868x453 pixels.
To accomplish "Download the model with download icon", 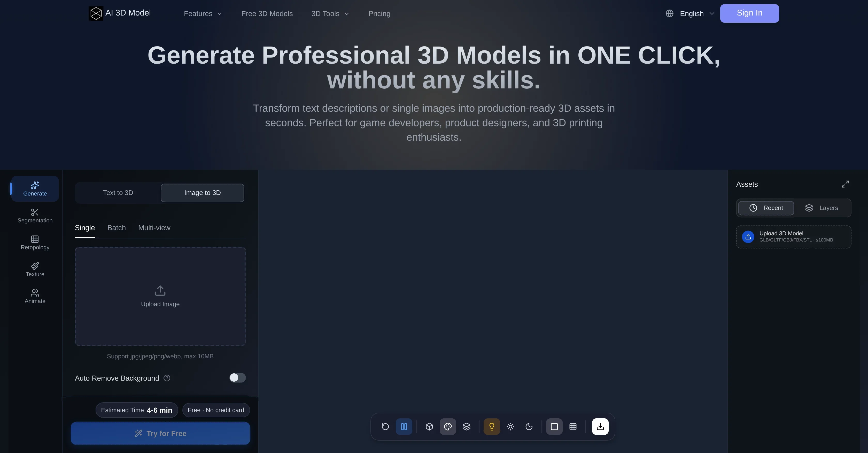I will pyautogui.click(x=600, y=426).
